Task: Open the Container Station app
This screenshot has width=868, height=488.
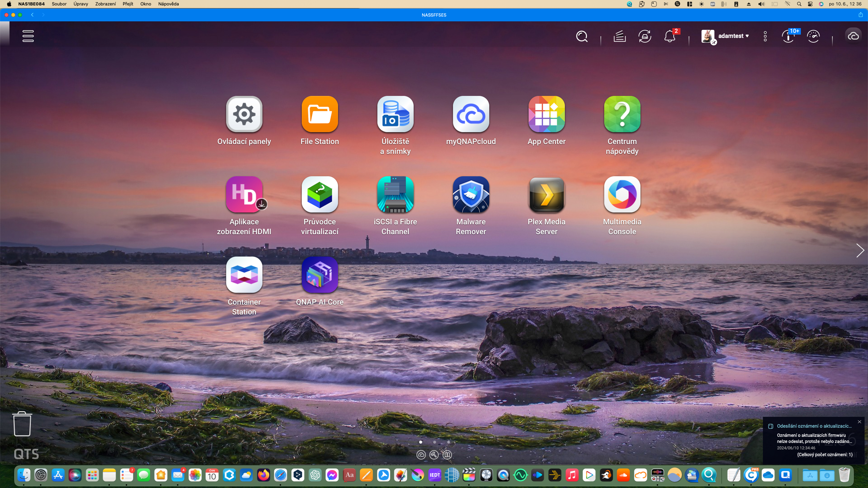Action: pyautogui.click(x=244, y=275)
